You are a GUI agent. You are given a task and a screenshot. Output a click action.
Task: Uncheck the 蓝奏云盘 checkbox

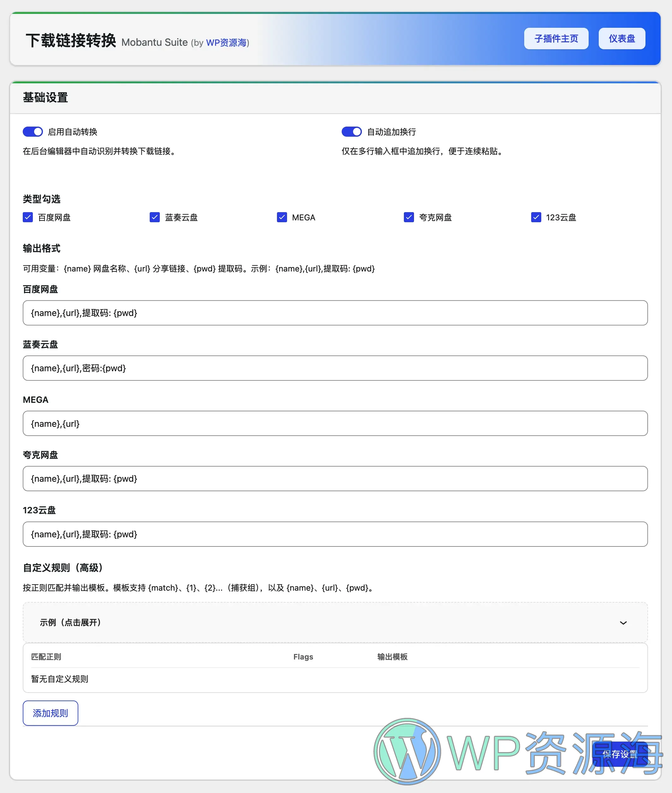[x=155, y=217]
